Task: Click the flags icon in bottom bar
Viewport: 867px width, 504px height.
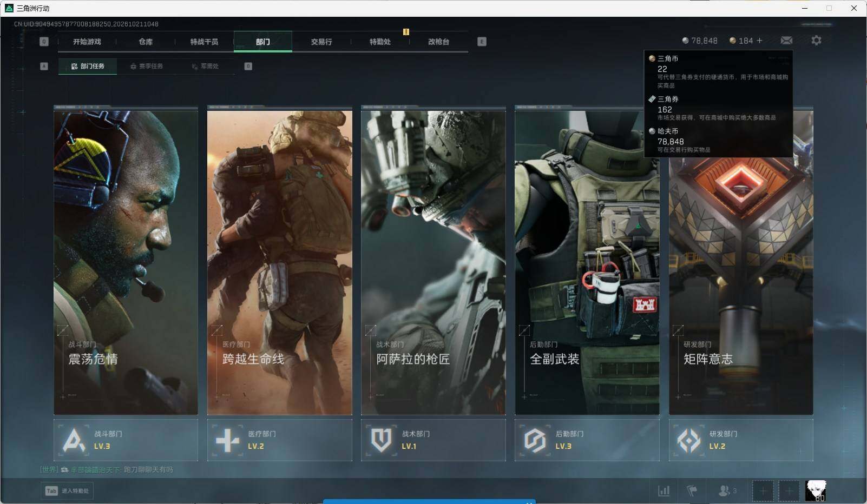Action: point(692,490)
